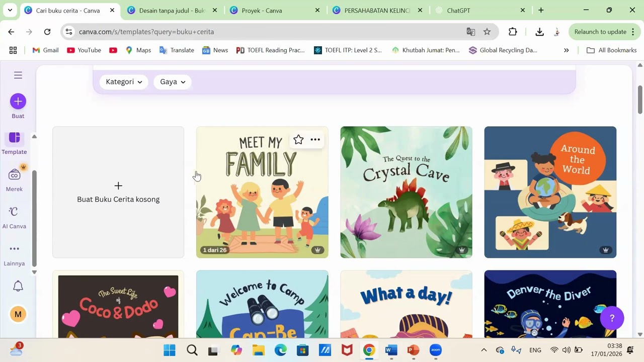Go back to previous page
This screenshot has width=644, height=362.
(x=11, y=32)
